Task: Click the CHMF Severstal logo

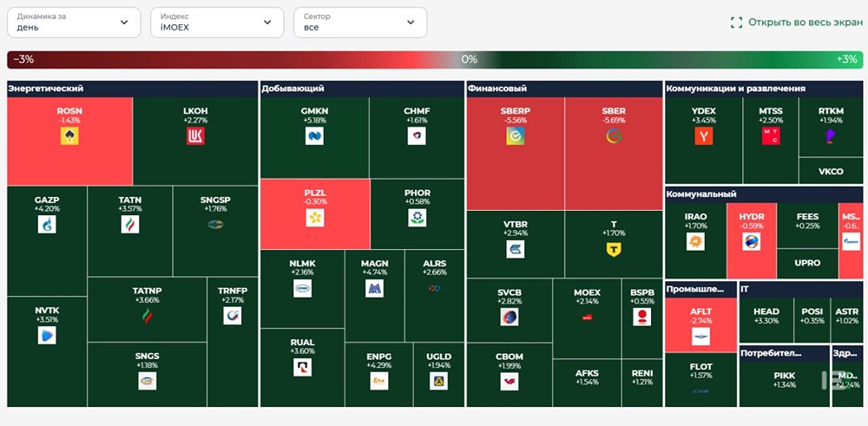Action: pyautogui.click(x=417, y=136)
